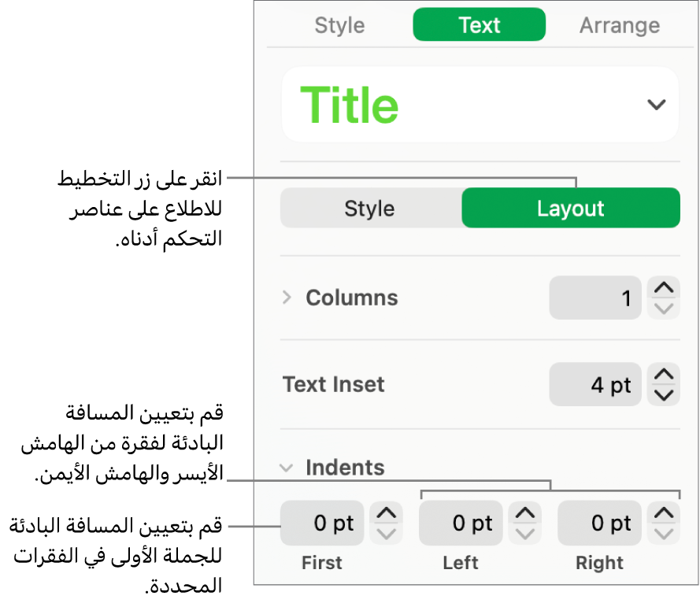The height and width of the screenshot is (603, 700).
Task: Click the Text Inset value field
Action: pos(594,385)
